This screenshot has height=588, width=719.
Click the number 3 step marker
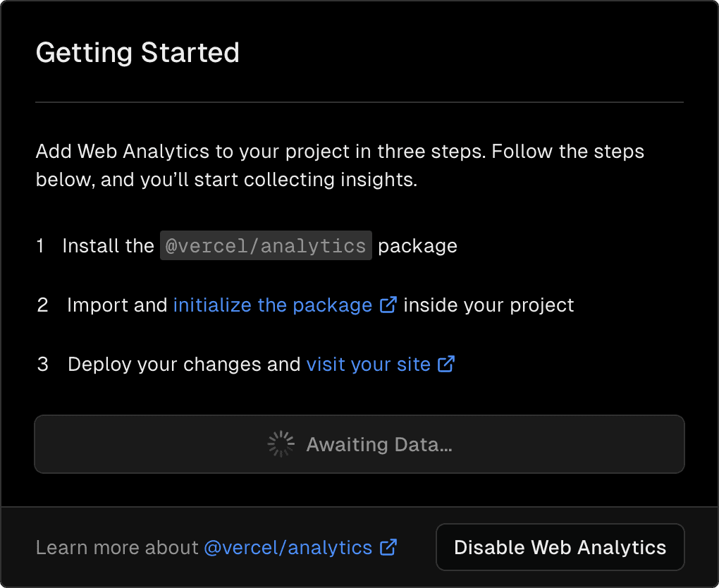tap(42, 365)
